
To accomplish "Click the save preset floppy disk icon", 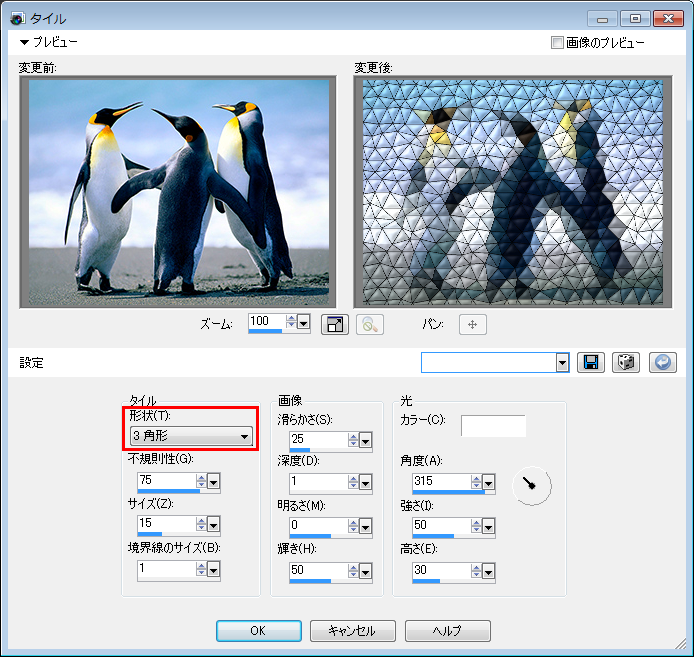I will [590, 363].
